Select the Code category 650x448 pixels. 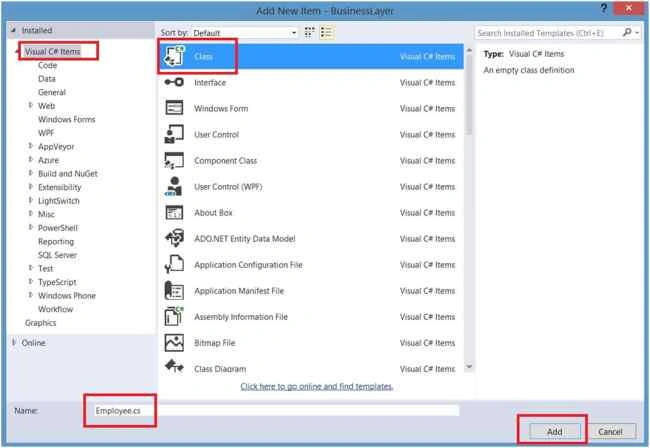[x=47, y=65]
